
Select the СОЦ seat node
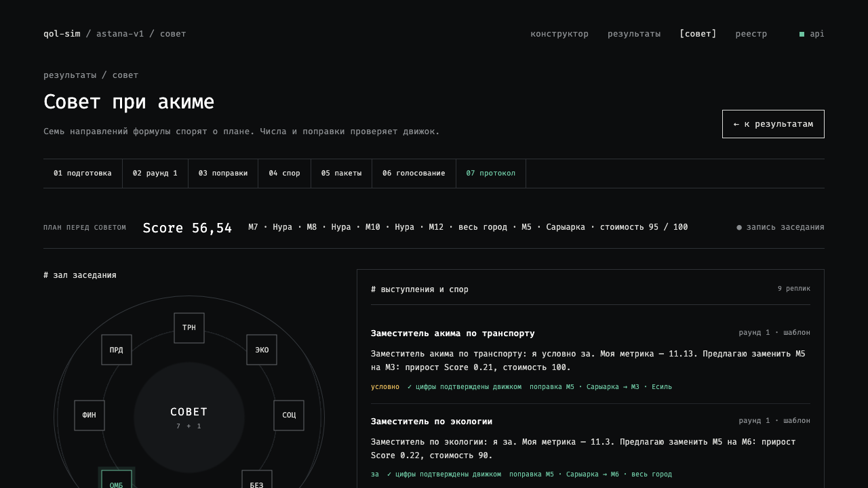(289, 415)
